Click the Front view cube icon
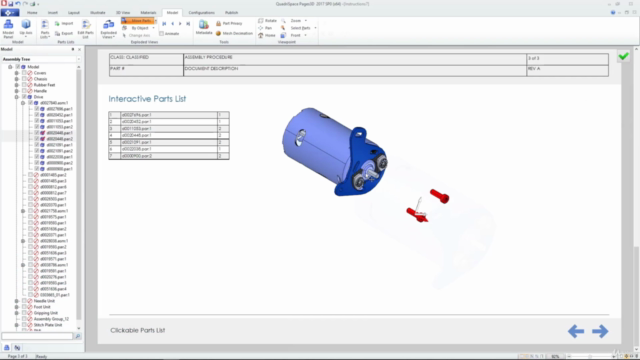 283,36
